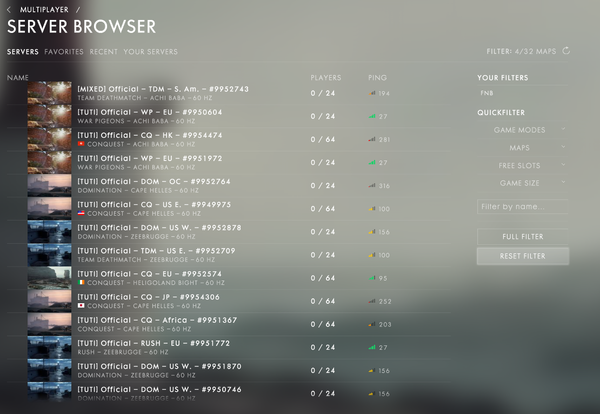Click the Reset Filter button
The image size is (600, 414).
(523, 256)
